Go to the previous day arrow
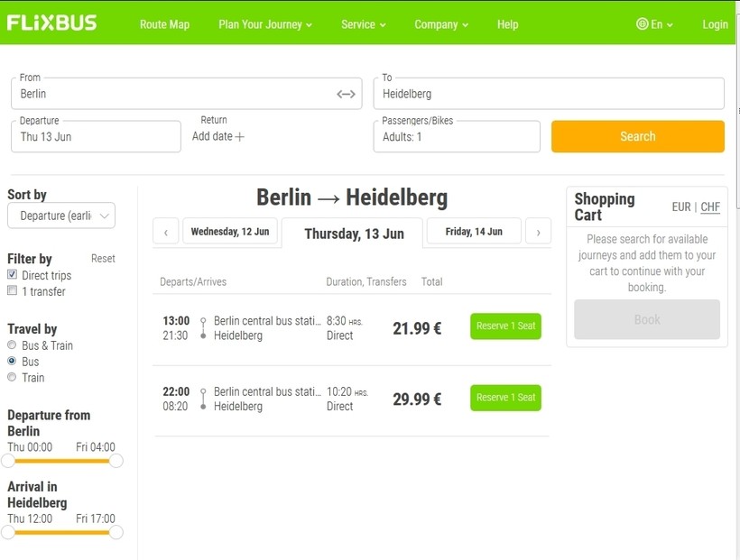This screenshot has height=560, width=740. [x=166, y=232]
